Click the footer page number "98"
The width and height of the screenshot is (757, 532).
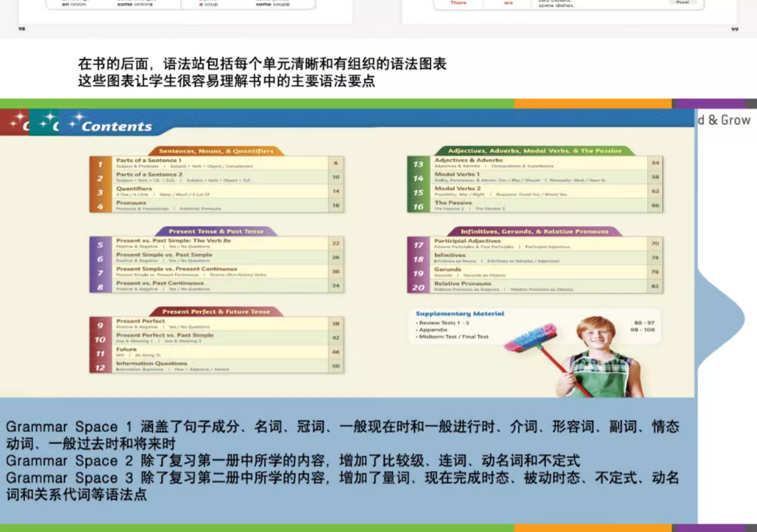tap(22, 29)
